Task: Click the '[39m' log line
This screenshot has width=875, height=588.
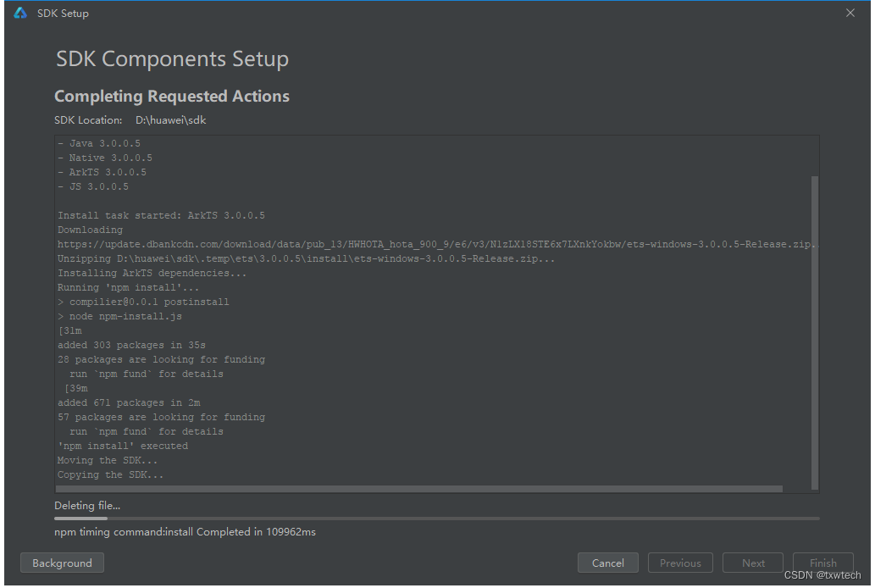Action: [76, 389]
